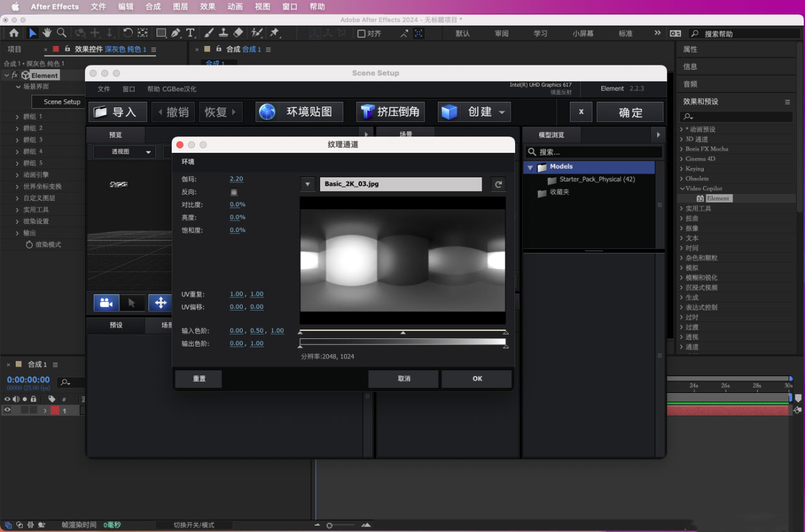
Task: Click the Element effect icon in presets list
Action: click(699, 198)
